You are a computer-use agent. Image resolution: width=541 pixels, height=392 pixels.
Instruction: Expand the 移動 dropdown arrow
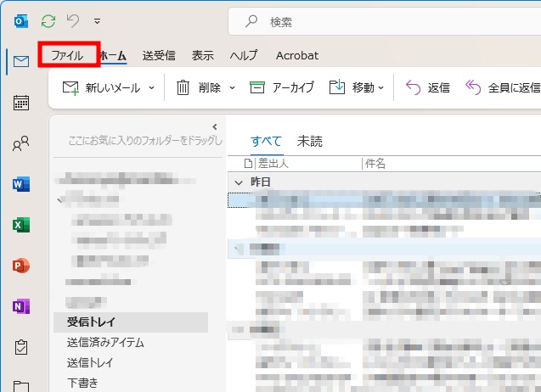click(381, 87)
